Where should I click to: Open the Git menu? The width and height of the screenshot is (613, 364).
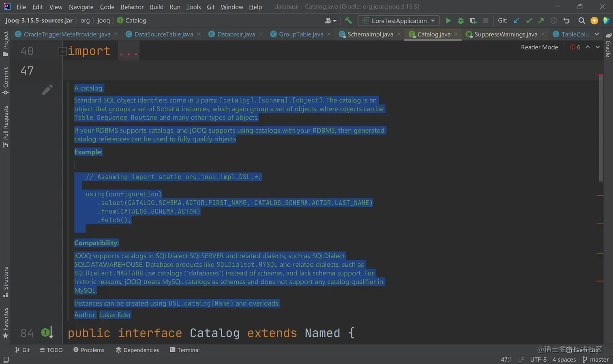[x=210, y=7]
